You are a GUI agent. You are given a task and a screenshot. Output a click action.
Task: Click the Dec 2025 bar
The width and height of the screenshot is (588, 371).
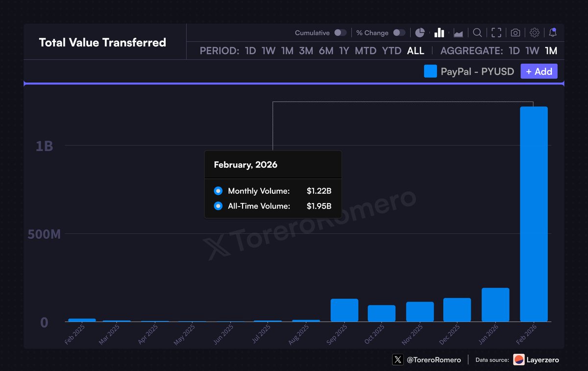point(457,310)
